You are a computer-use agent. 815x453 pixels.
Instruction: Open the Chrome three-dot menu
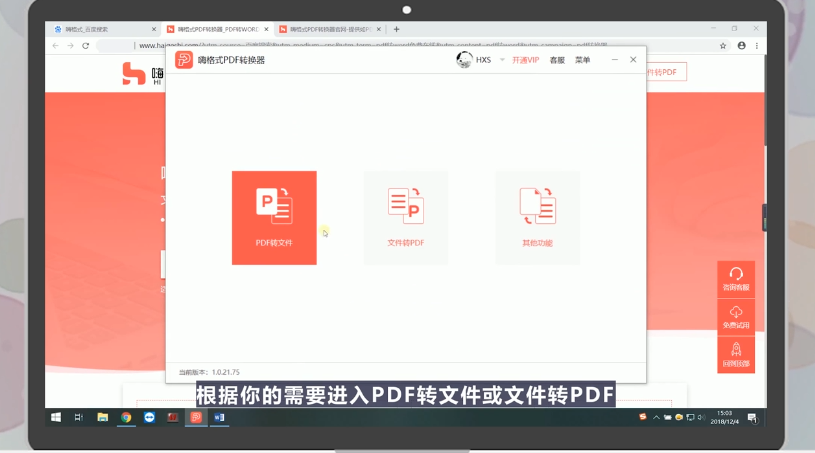pyautogui.click(x=757, y=46)
